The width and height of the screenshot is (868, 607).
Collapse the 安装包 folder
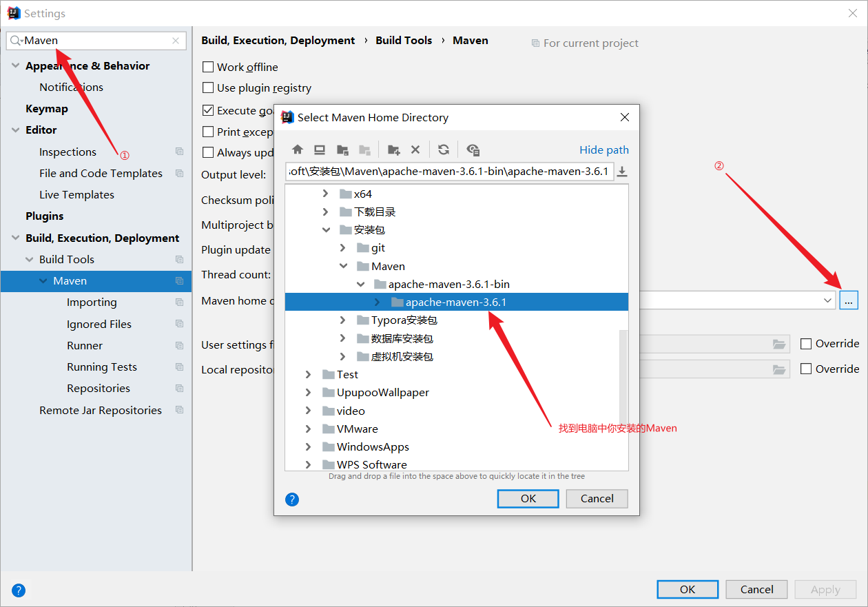(326, 230)
